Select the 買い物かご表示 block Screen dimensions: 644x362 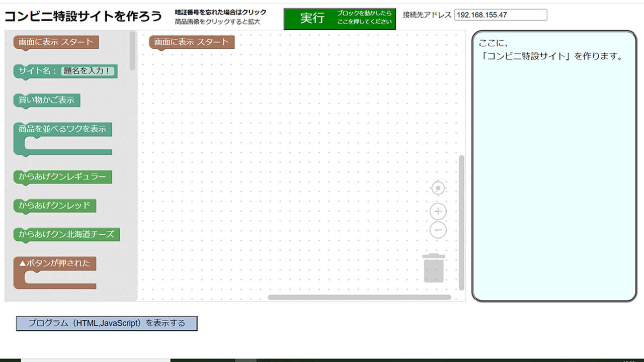[x=47, y=101]
